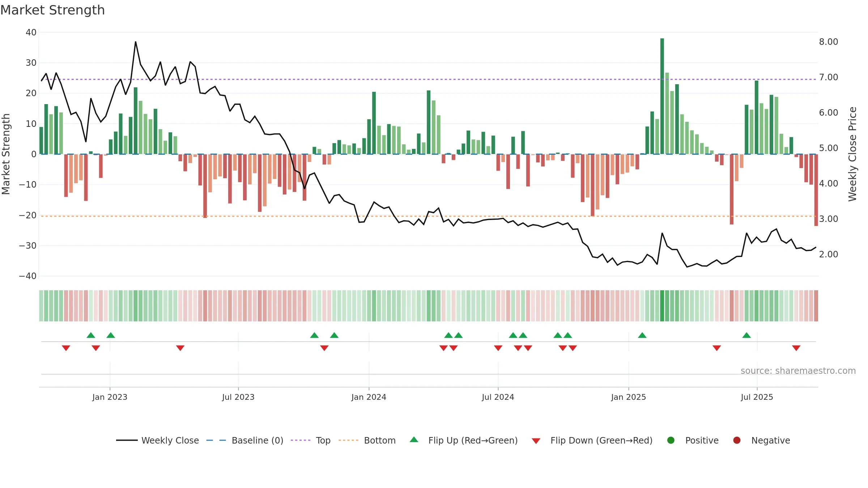Click the first flip-down triangle on the left
The width and height of the screenshot is (868, 488).
point(66,348)
